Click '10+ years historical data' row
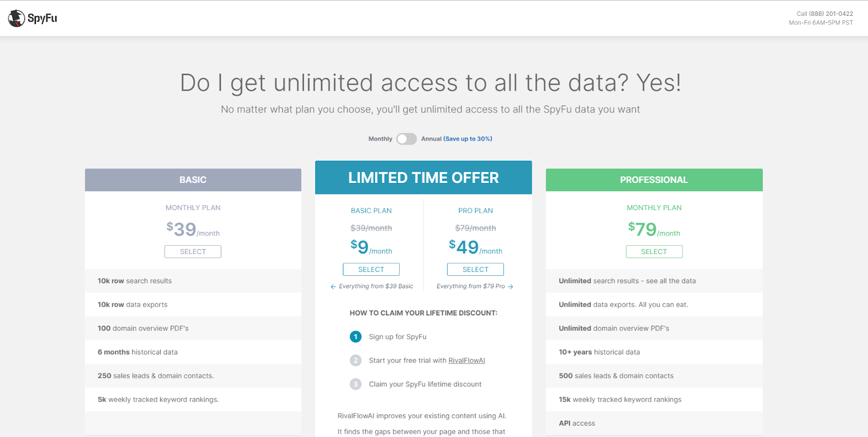Screen dimensions: 868x437 point(654,352)
